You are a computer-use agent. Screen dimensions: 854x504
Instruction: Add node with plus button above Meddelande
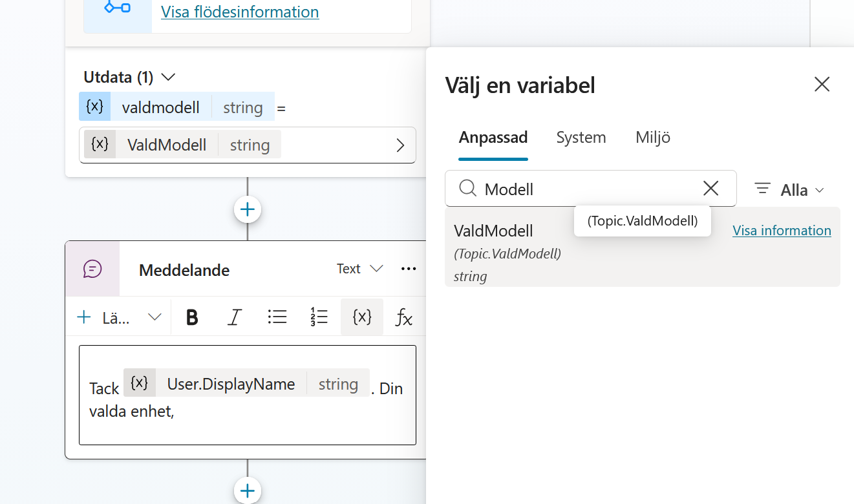pos(248,209)
